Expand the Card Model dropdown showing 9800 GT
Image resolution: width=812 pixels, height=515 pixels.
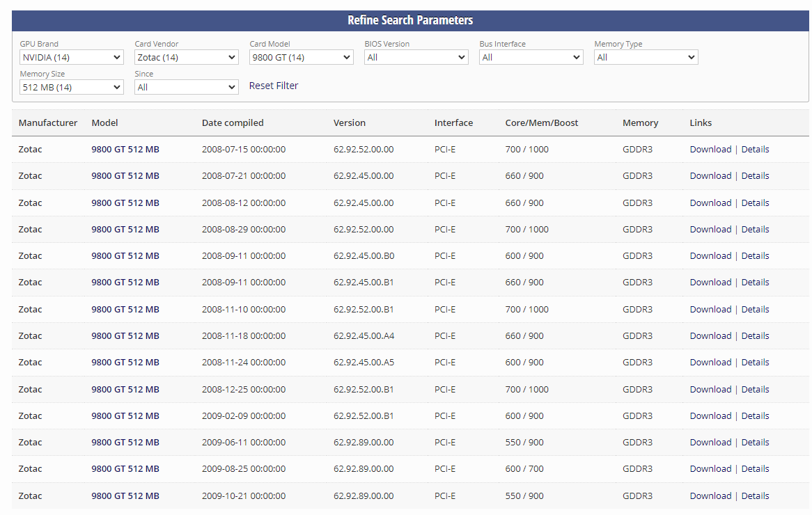[302, 58]
